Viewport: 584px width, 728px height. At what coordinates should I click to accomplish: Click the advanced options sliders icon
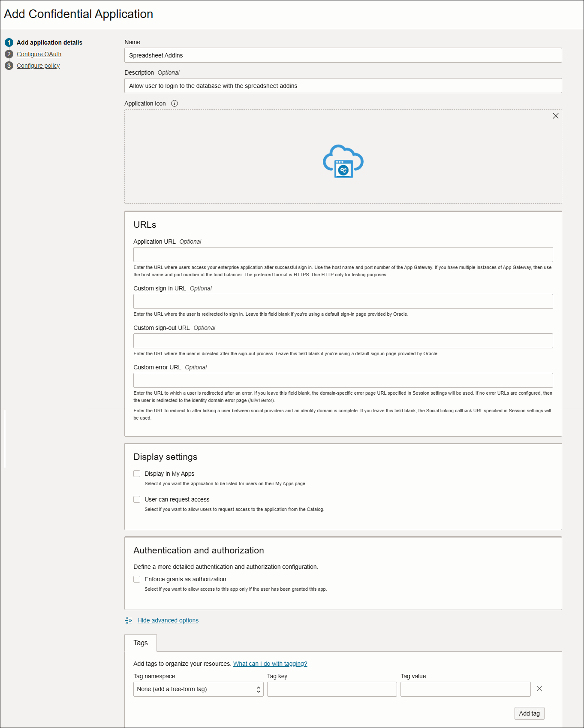point(128,620)
